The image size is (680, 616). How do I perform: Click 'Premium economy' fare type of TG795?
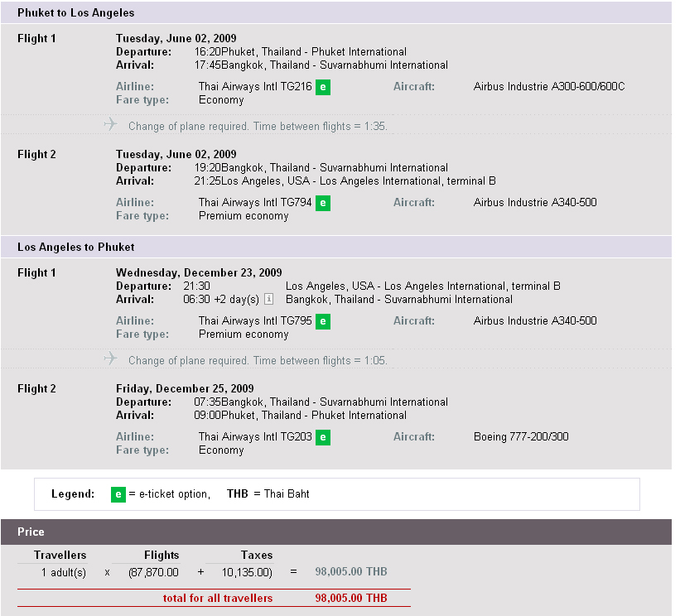244,334
